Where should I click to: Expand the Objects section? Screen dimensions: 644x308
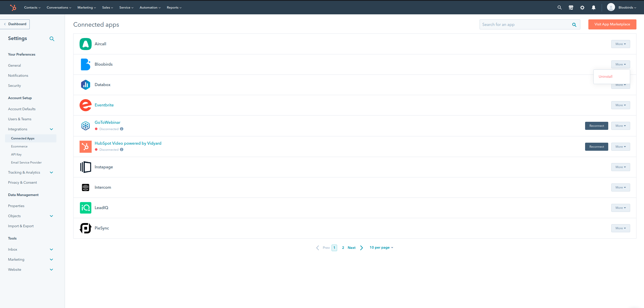click(x=51, y=216)
